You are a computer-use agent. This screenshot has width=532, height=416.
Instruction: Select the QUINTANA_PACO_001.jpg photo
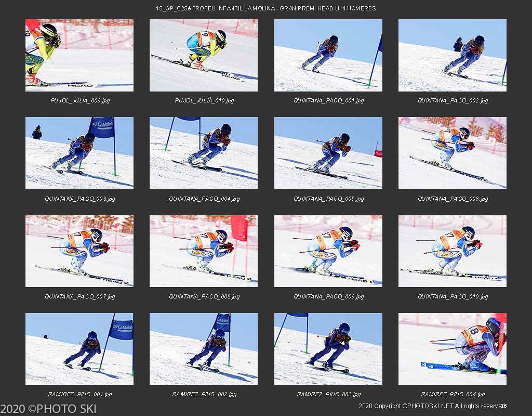328,55
